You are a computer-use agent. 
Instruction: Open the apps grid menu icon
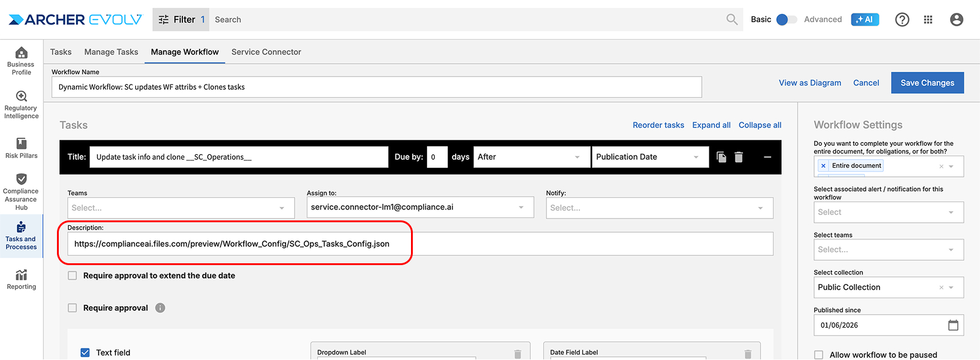point(928,20)
